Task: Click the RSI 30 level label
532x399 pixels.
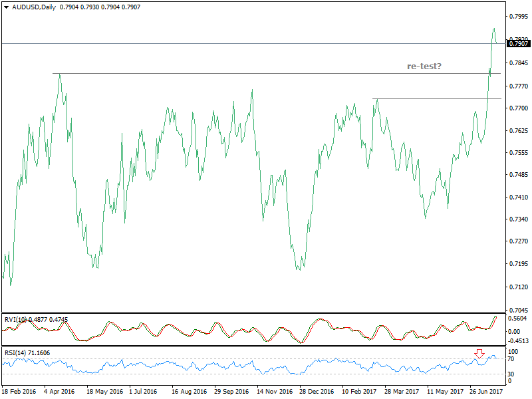Action: [513, 374]
